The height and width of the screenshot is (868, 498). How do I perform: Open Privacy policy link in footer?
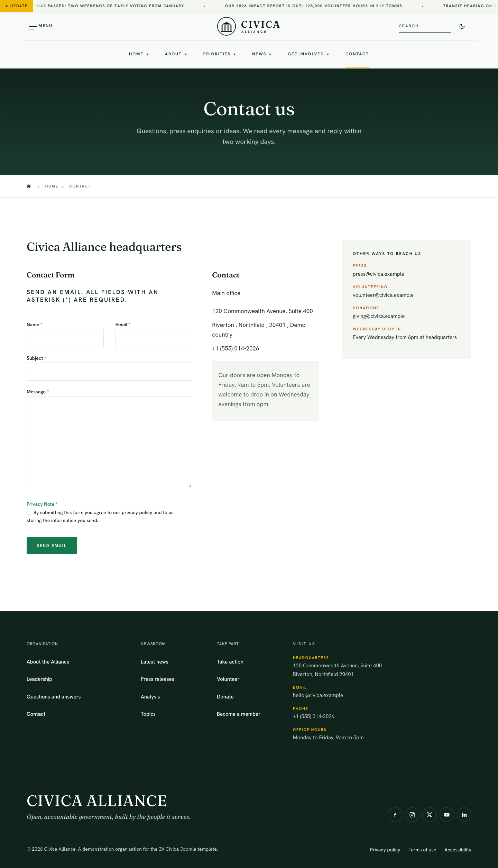385,850
